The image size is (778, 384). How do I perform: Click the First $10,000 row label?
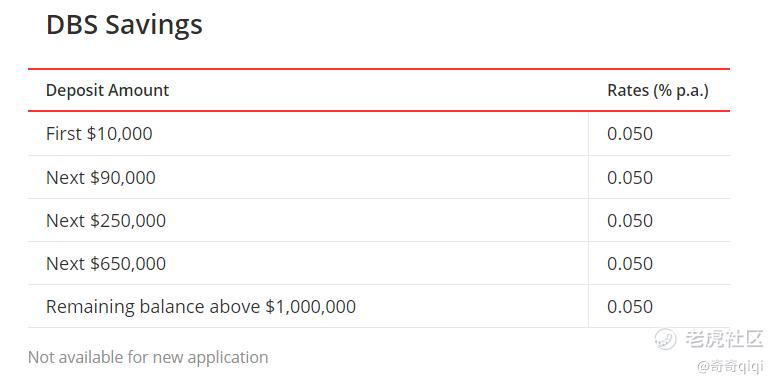pos(99,133)
